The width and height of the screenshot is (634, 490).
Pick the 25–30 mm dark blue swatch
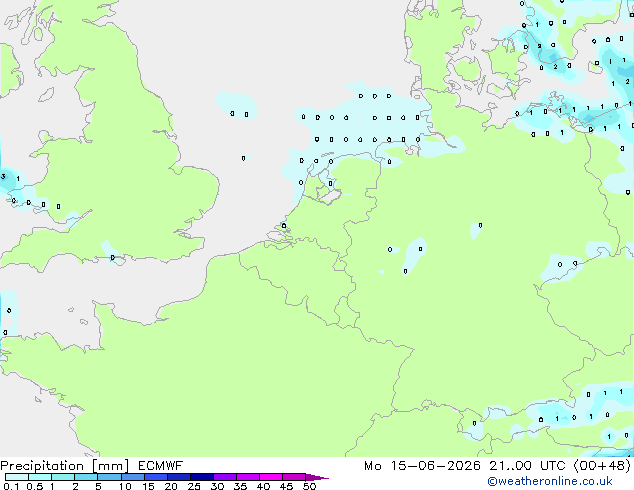tap(202, 477)
